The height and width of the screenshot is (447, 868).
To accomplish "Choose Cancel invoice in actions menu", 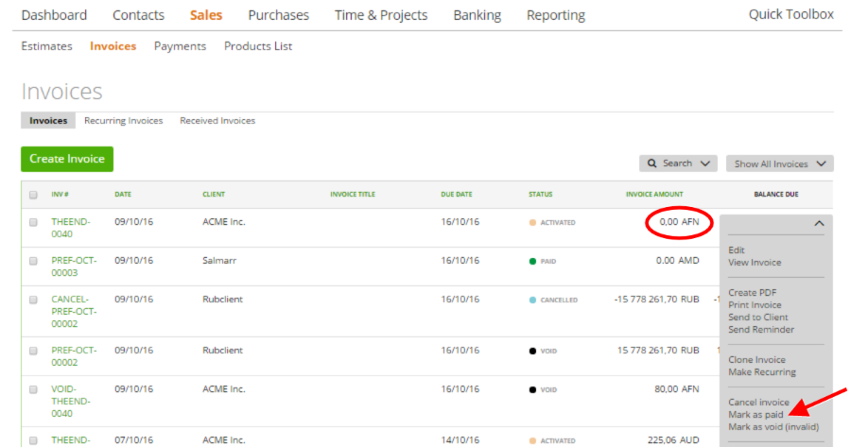I will click(x=758, y=403).
